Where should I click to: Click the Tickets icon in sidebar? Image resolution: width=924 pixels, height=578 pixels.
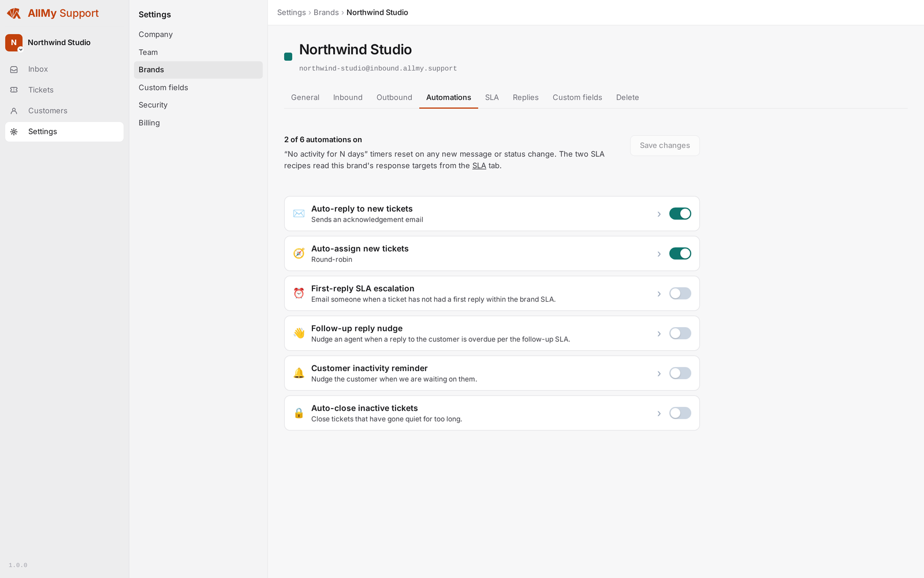(x=14, y=90)
